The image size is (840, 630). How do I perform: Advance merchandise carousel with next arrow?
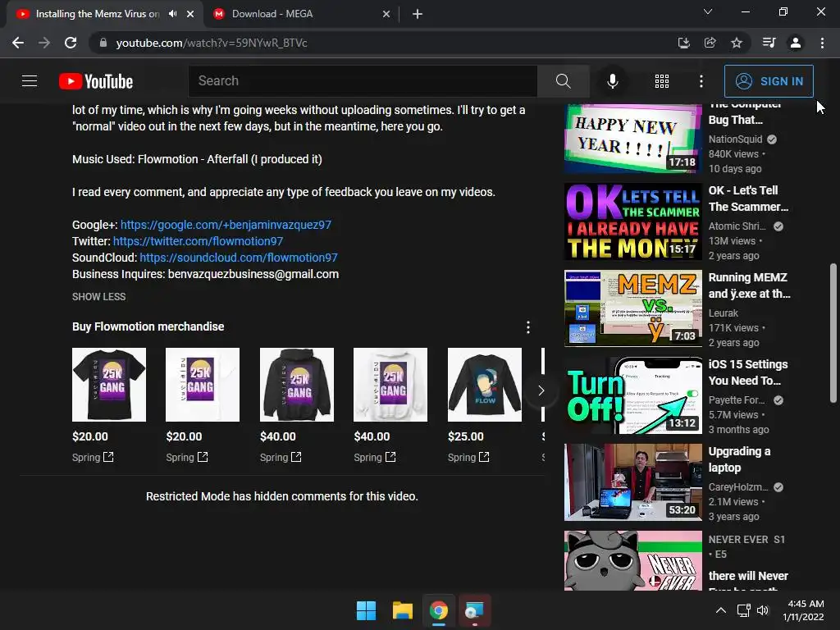(541, 390)
